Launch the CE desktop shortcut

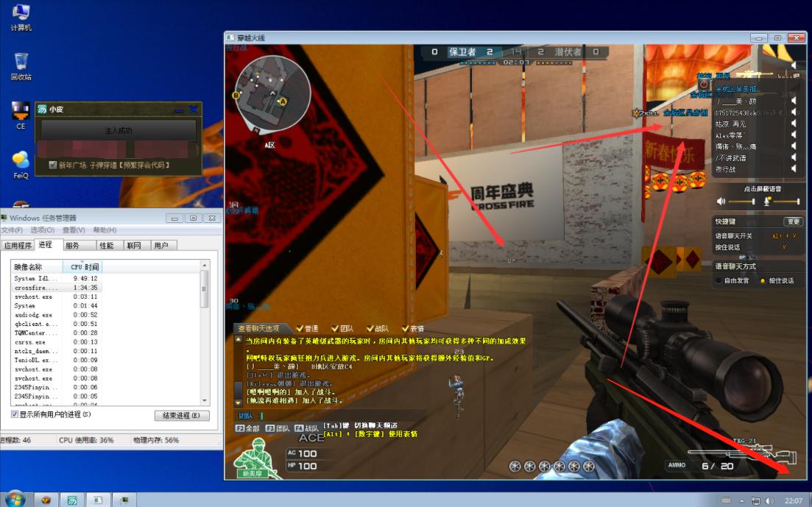pos(21,115)
